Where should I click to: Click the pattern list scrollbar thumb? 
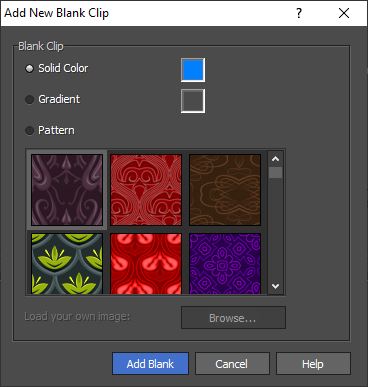pyautogui.click(x=275, y=173)
